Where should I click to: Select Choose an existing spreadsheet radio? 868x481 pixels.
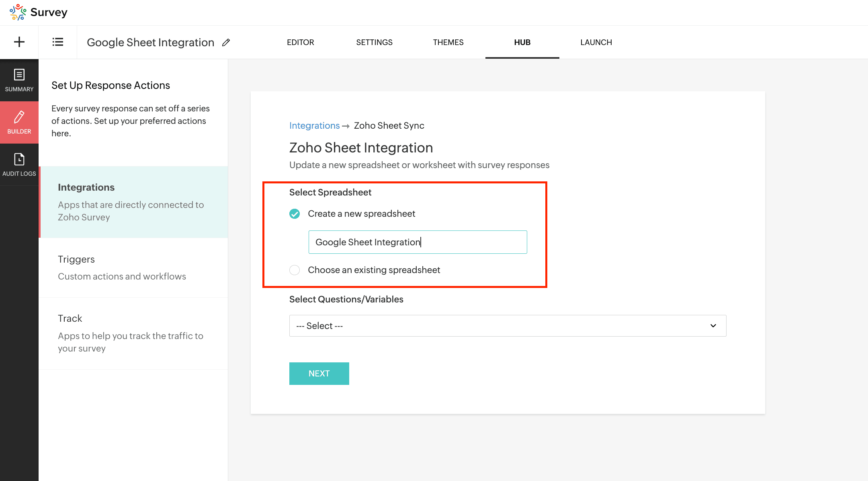point(295,270)
